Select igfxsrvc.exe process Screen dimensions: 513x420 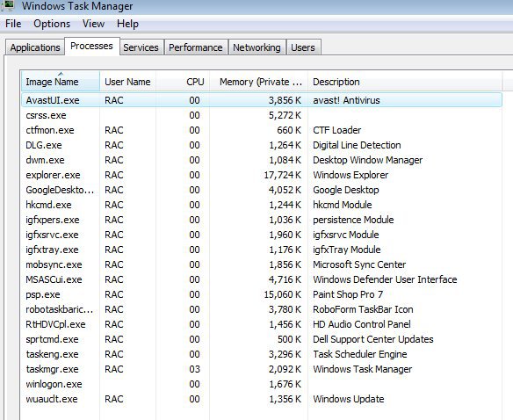click(262, 235)
